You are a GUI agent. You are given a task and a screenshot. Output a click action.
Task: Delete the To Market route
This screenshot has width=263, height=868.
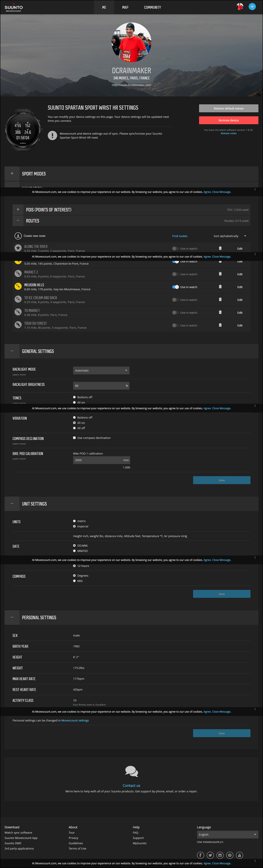point(220,312)
